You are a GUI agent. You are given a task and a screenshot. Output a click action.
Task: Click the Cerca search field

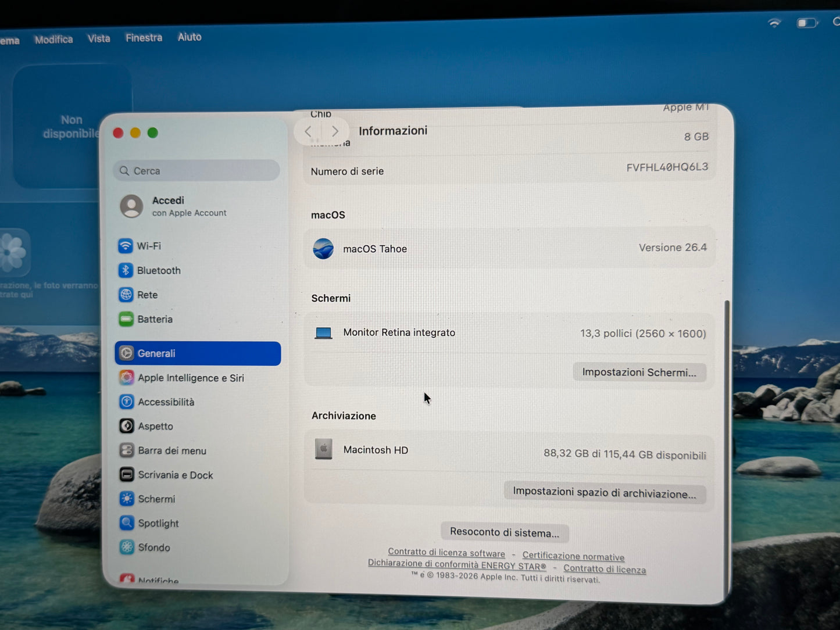tap(196, 171)
